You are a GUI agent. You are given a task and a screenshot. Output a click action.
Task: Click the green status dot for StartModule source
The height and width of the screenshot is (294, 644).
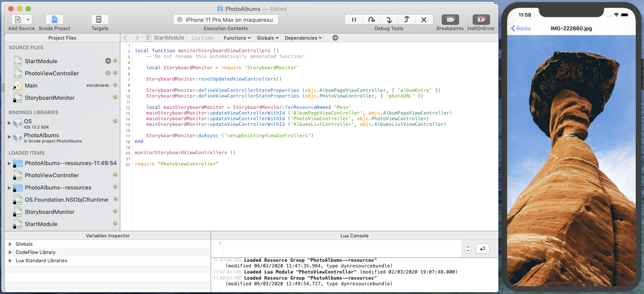tap(115, 61)
